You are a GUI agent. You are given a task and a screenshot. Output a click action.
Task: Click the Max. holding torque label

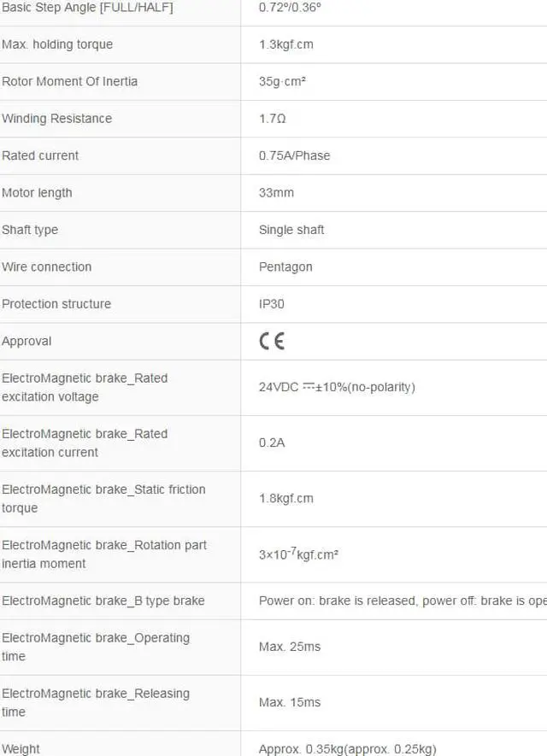[x=57, y=44]
